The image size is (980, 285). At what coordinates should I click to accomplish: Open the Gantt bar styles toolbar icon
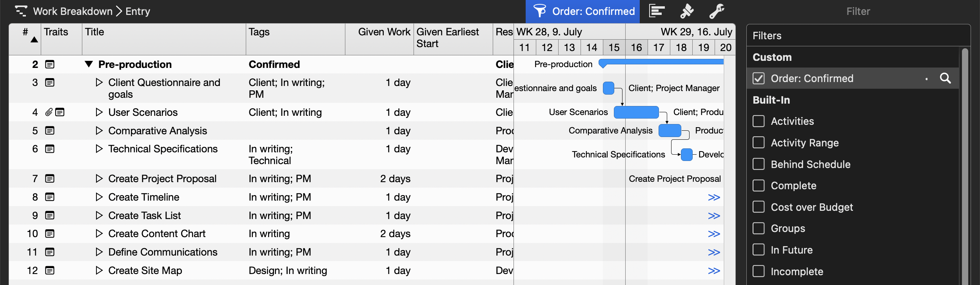(x=657, y=11)
